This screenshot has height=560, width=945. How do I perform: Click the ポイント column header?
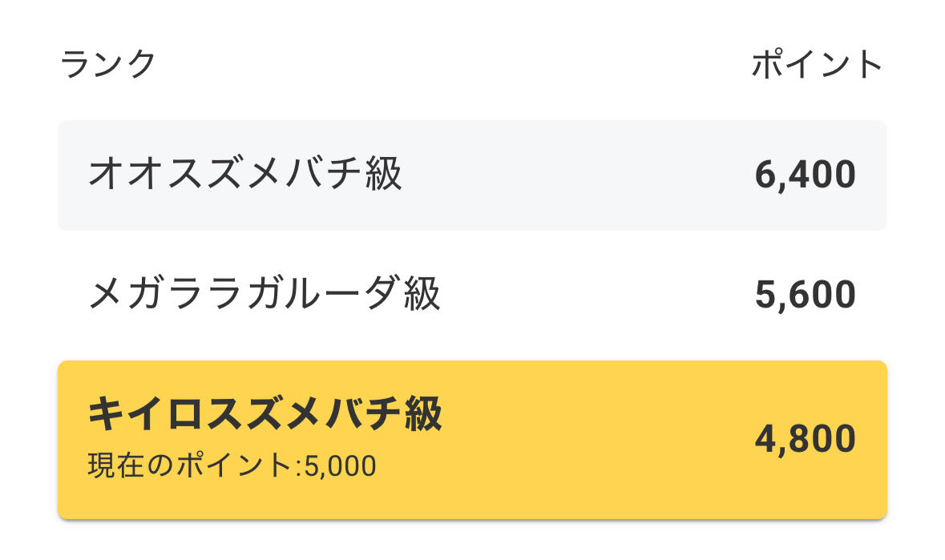point(817,64)
